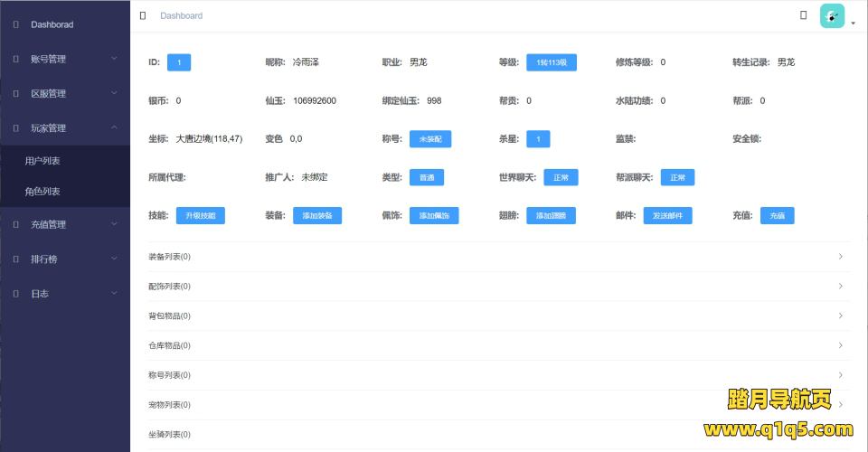This screenshot has width=868, height=452.
Task: Click the 发送邮件 button
Action: [x=668, y=216]
